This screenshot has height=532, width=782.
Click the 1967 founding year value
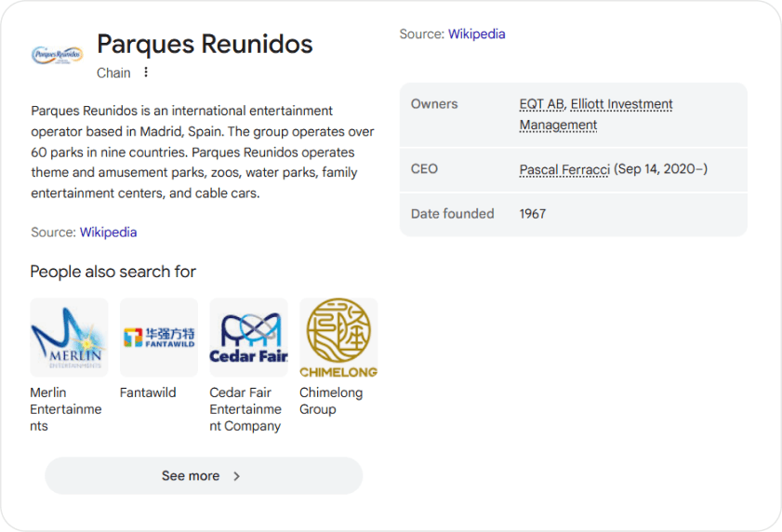pyautogui.click(x=533, y=214)
